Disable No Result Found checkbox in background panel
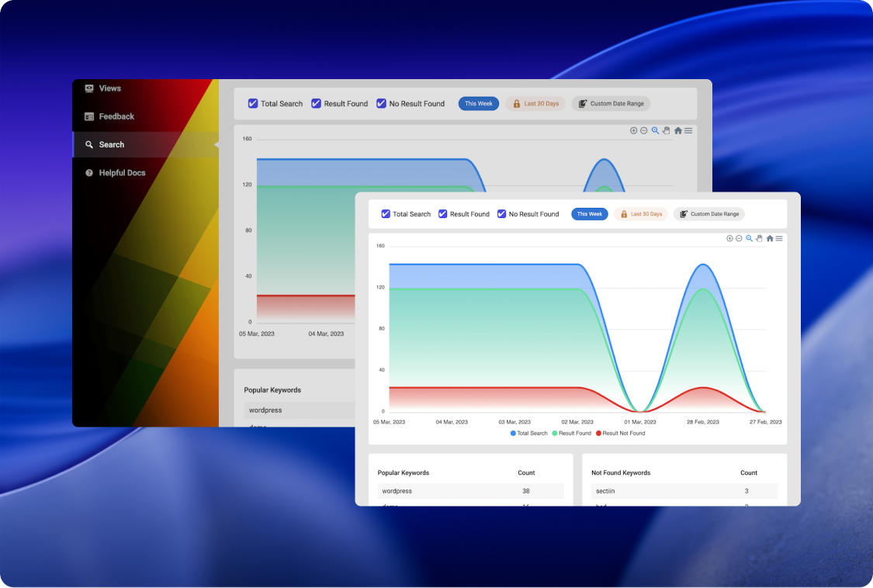Screen dimensions: 873x588 pyautogui.click(x=381, y=103)
